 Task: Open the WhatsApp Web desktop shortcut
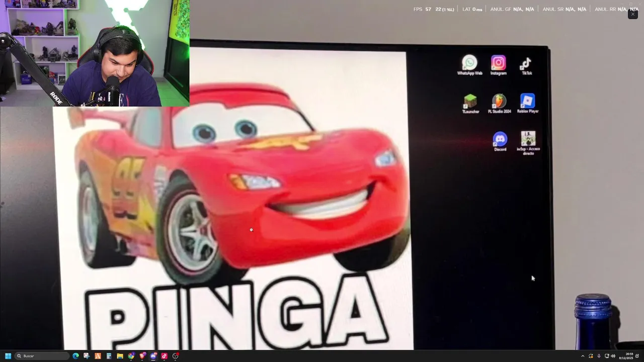coord(469,65)
